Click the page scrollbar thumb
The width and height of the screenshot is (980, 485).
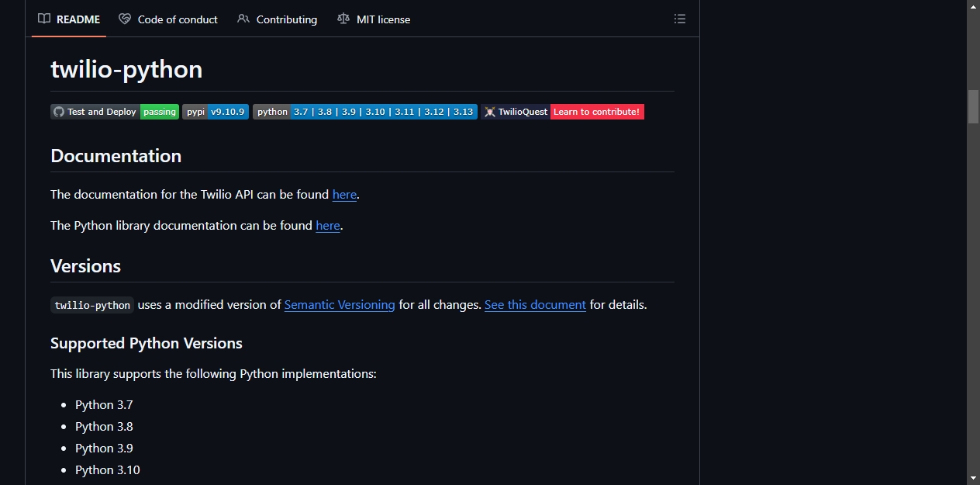click(x=973, y=107)
